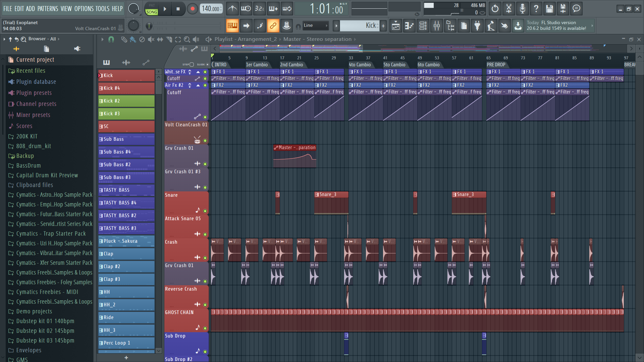Click the Play button in transport

[x=165, y=9]
